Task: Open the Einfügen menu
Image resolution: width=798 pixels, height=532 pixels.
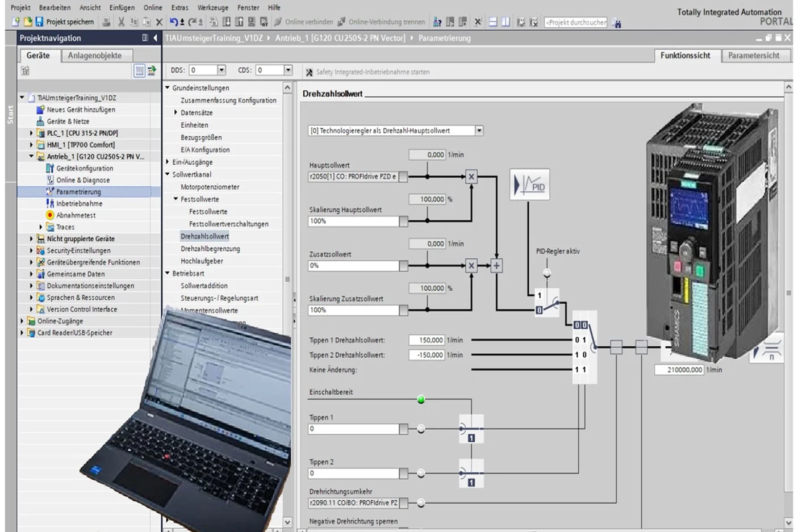Action: 122,7
